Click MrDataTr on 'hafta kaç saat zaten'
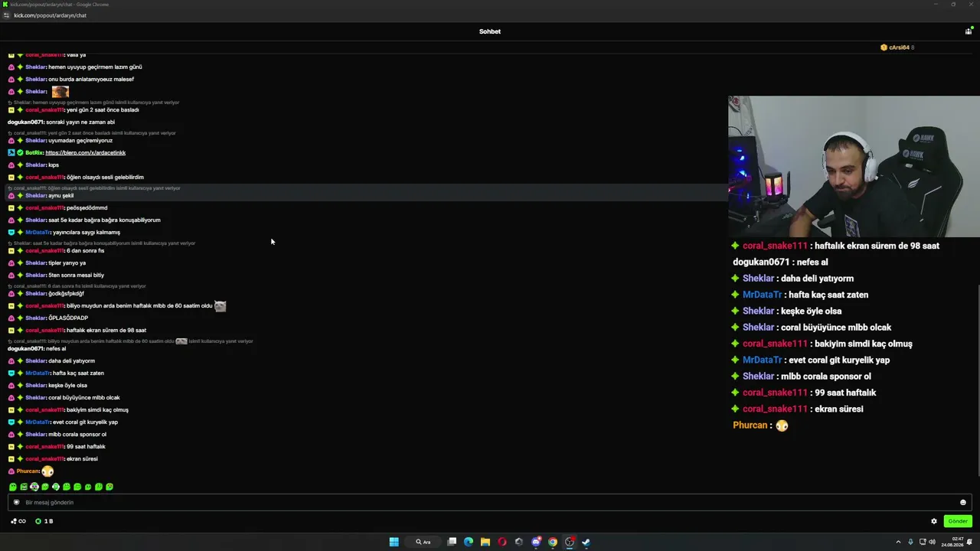The height and width of the screenshot is (551, 980). pos(38,373)
